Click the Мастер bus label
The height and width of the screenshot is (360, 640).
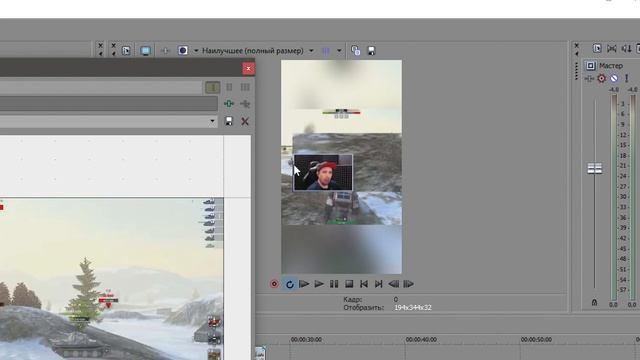pyautogui.click(x=611, y=65)
